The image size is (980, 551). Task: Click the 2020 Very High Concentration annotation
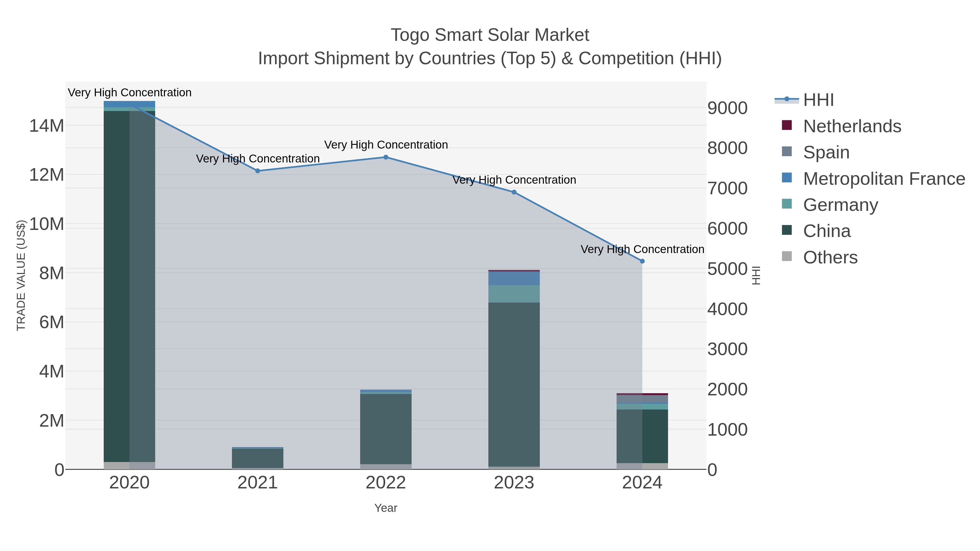click(129, 93)
